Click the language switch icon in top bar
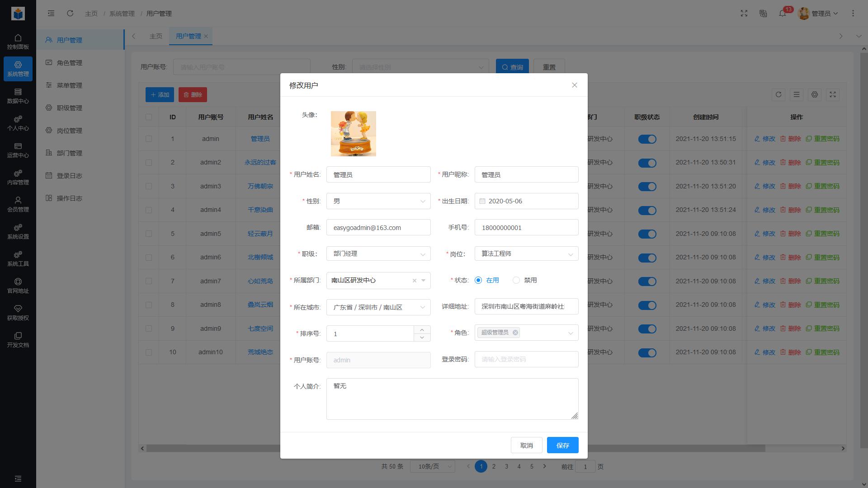 click(x=763, y=14)
